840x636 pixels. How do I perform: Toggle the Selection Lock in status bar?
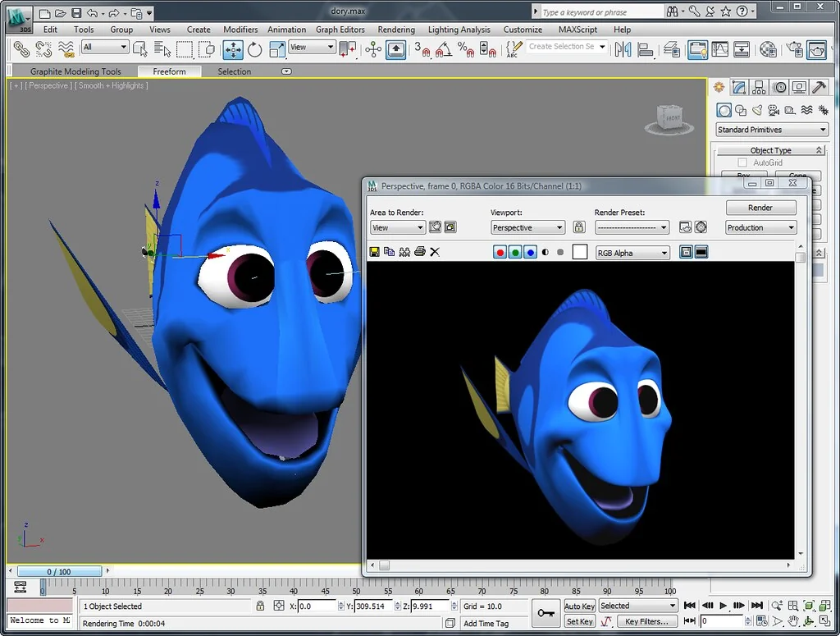pos(260,606)
